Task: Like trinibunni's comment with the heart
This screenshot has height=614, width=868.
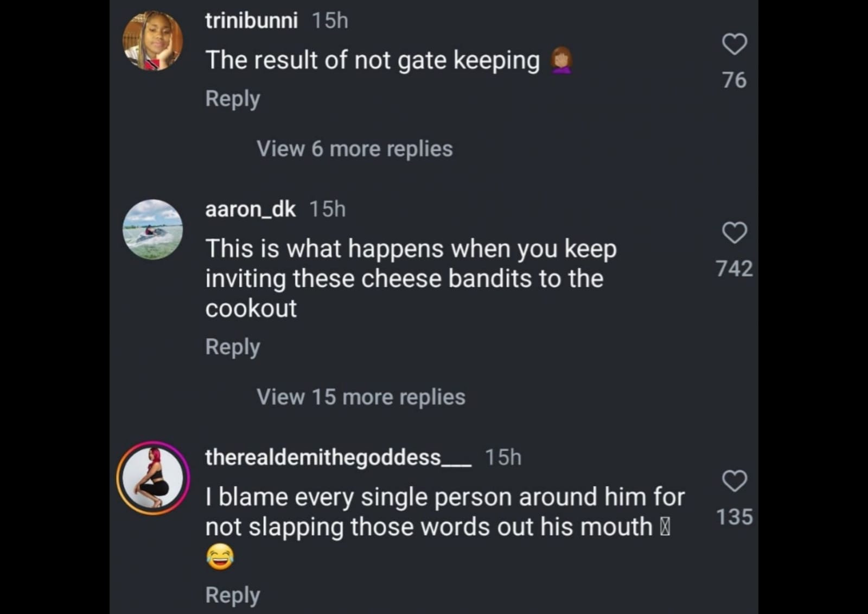Action: click(x=735, y=44)
